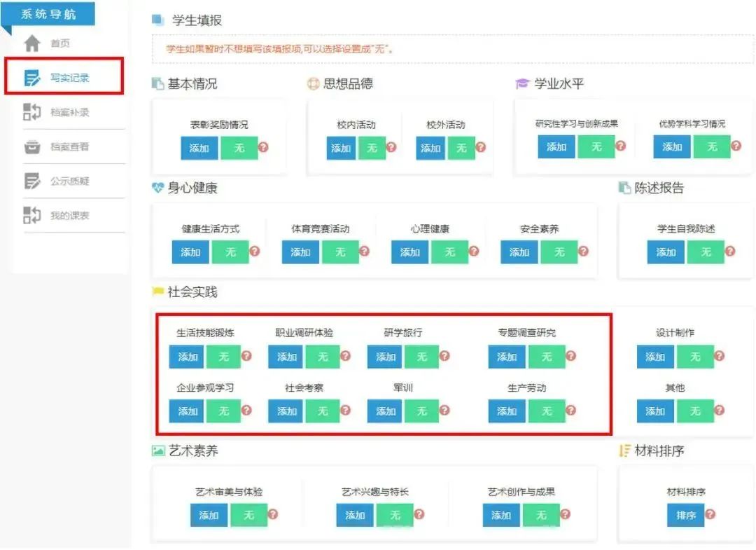Screen dimensions: 756x550
Task: Click the 档案补录 sidebar icon
Action: point(31,112)
